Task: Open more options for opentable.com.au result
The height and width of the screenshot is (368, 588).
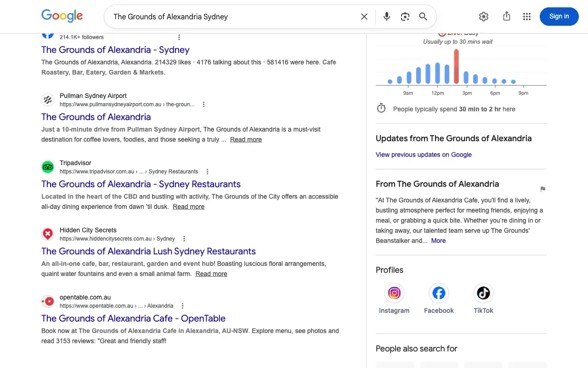Action: 182,306
